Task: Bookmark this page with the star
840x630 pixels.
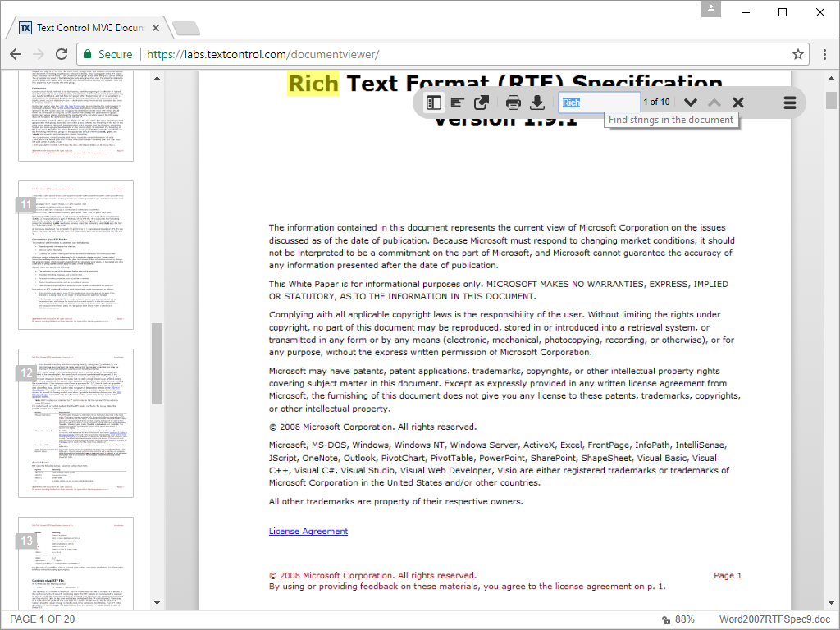Action: pyautogui.click(x=798, y=54)
